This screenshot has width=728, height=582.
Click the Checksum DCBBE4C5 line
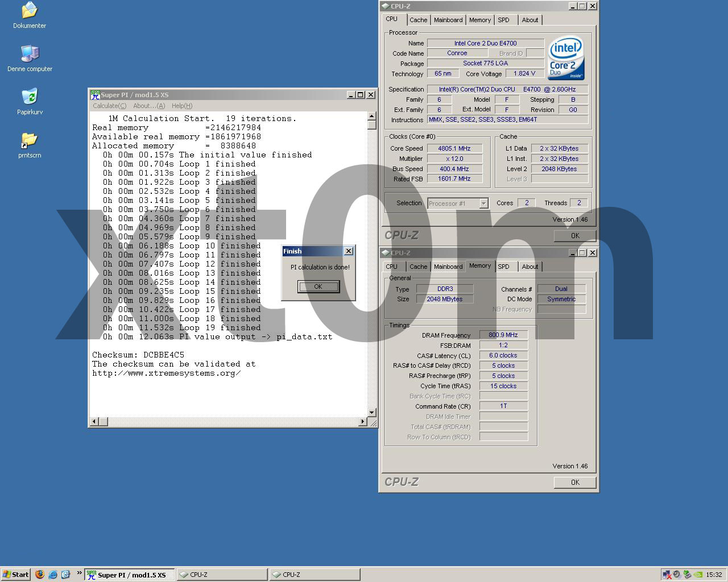[x=138, y=355]
